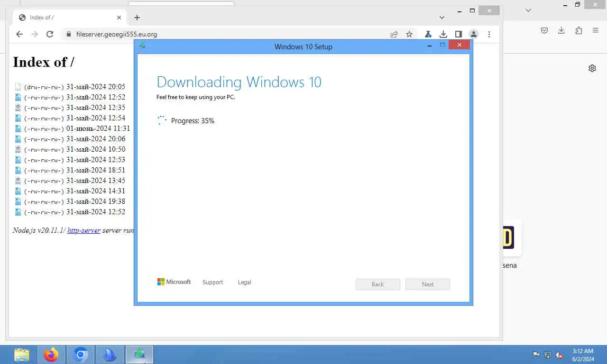Bookmark this page with the star icon
This screenshot has height=364, width=607.
[409, 34]
